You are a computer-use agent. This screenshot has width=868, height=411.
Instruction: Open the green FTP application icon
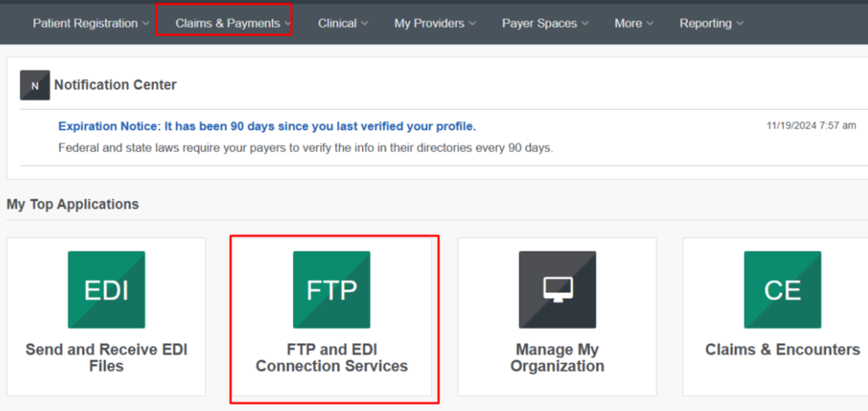[x=332, y=290]
